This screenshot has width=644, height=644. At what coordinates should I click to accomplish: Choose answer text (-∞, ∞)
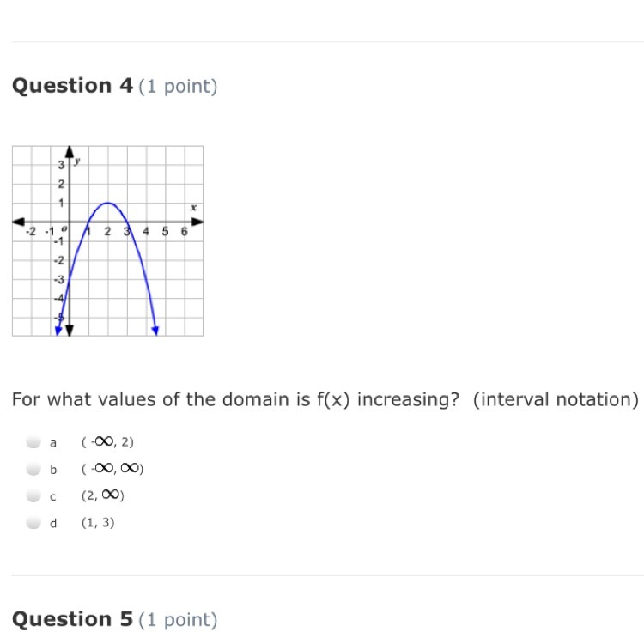(112, 469)
